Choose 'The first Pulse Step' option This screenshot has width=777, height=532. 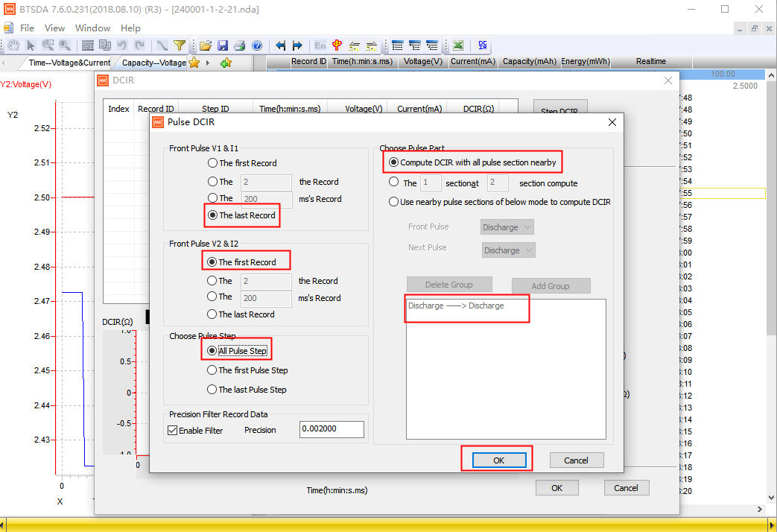212,370
